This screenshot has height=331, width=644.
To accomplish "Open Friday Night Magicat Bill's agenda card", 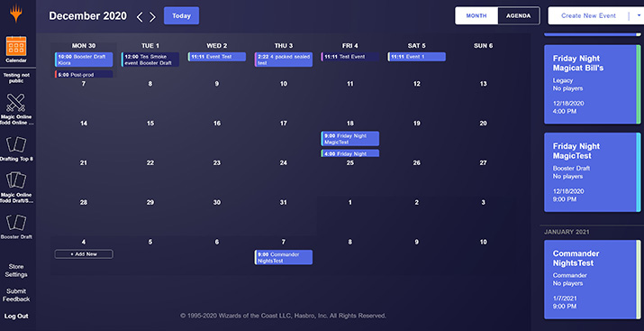I will (593, 84).
